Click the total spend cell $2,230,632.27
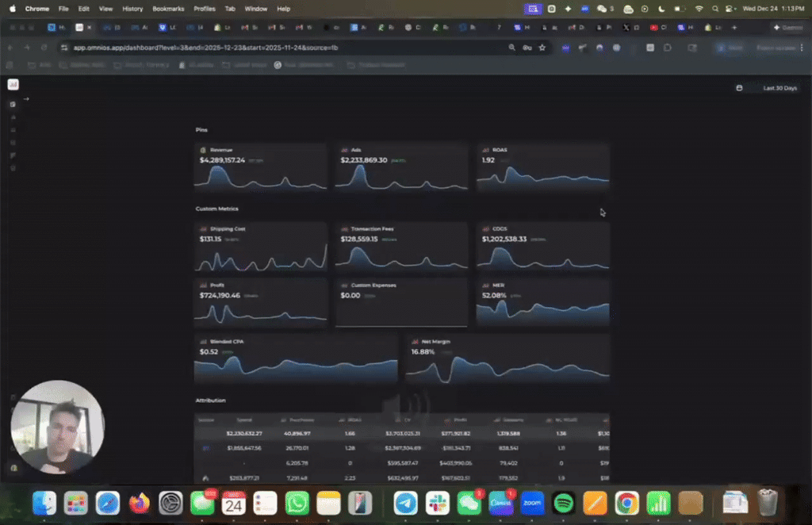812x525 pixels. click(x=244, y=433)
